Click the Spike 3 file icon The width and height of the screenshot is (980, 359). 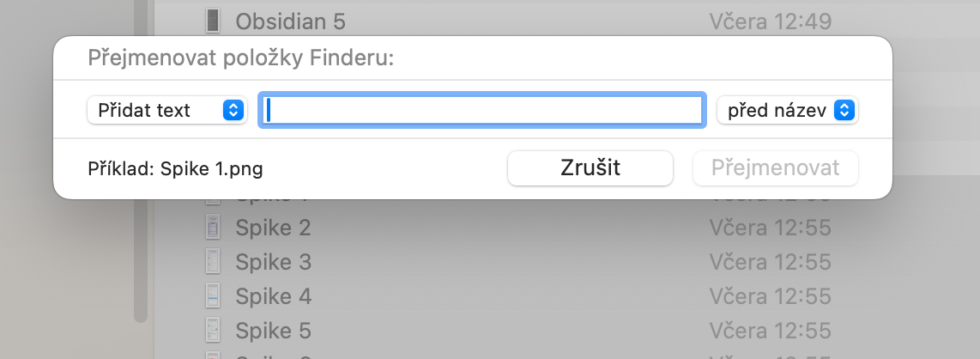213,261
